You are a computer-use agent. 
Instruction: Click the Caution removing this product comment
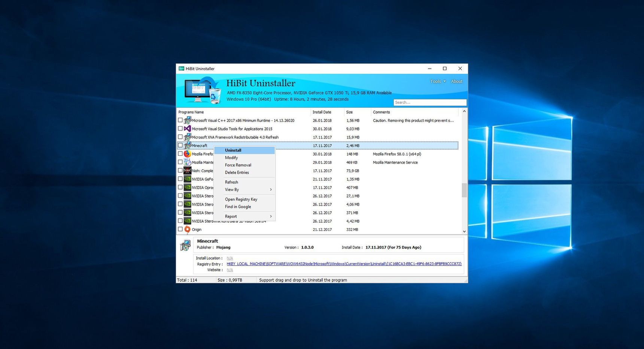pyautogui.click(x=413, y=121)
